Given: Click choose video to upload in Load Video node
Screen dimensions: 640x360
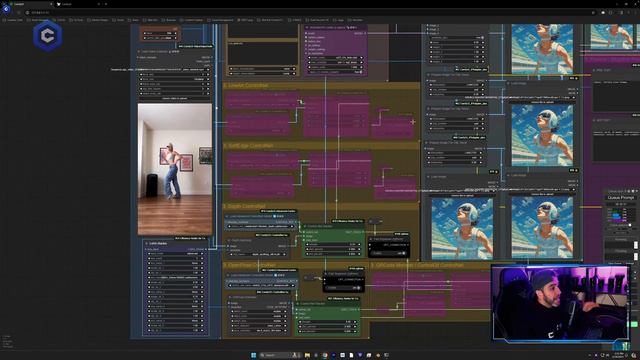Looking at the screenshot, I should 175,98.
